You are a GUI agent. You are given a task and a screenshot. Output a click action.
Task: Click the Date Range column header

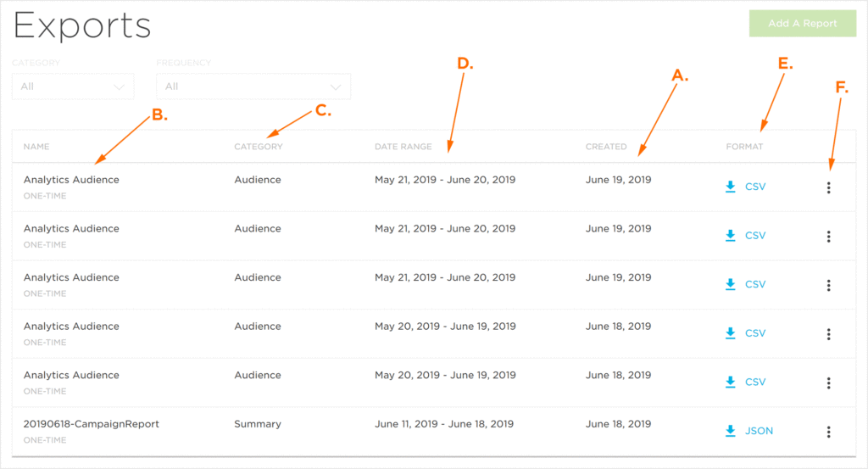point(403,147)
